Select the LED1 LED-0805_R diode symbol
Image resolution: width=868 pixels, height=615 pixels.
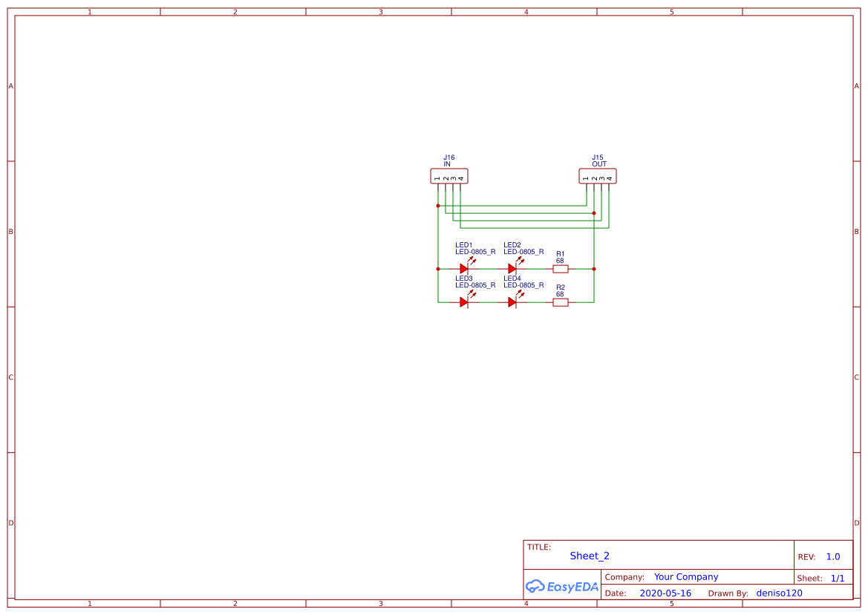pyautogui.click(x=464, y=268)
